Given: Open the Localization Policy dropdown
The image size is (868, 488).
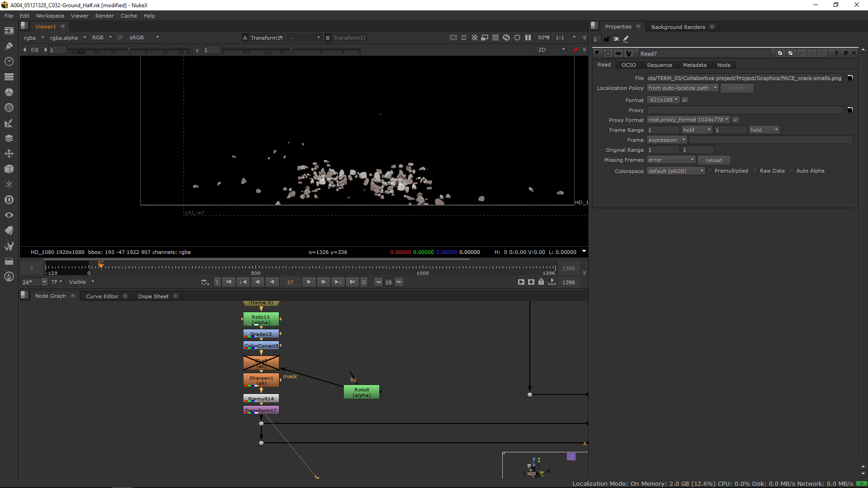Looking at the screenshot, I should [x=682, y=88].
